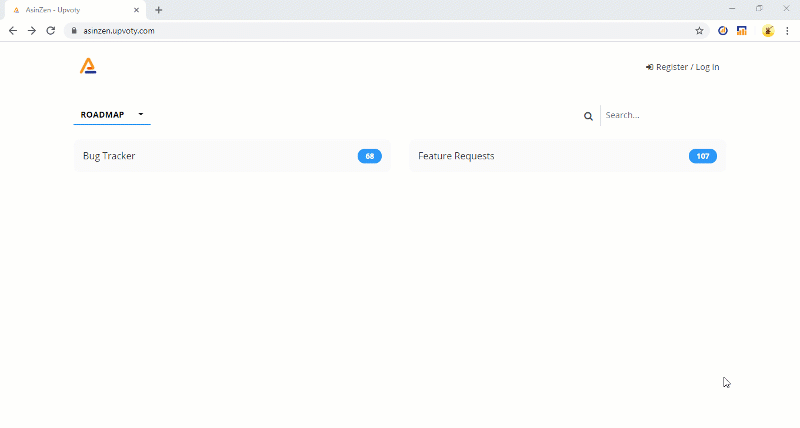Open the user profile avatar
The height and width of the screenshot is (428, 800).
tap(768, 31)
